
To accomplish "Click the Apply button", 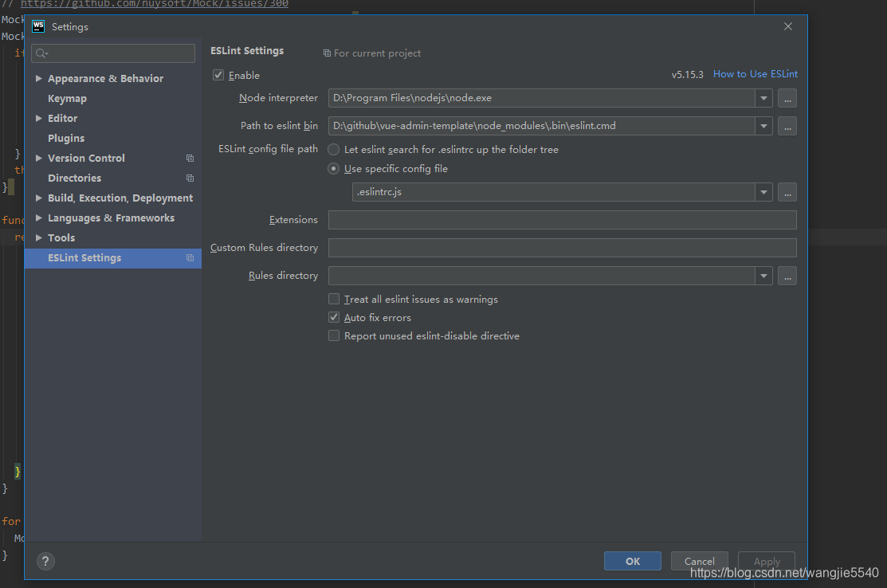I will (x=767, y=561).
